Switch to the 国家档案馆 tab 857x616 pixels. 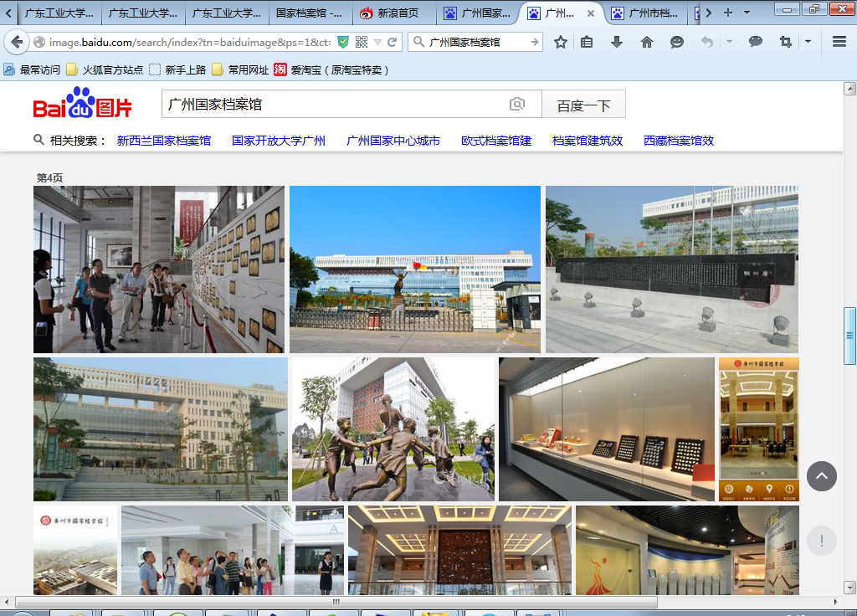310,13
